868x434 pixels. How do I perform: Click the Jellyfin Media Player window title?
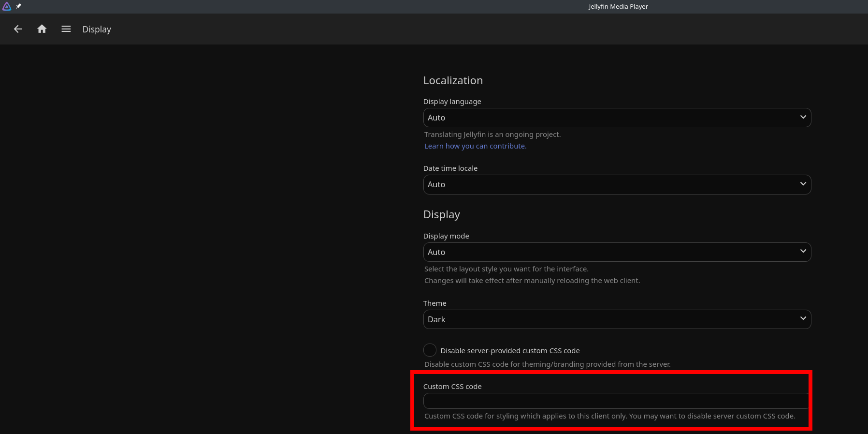coord(618,6)
